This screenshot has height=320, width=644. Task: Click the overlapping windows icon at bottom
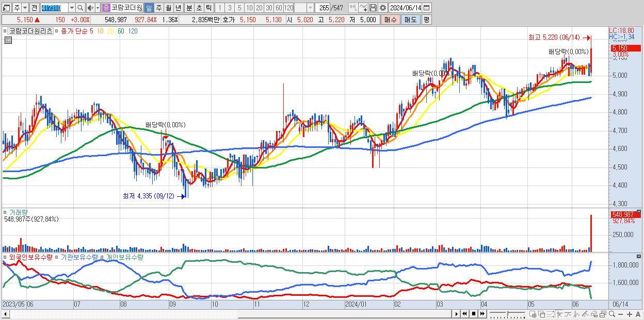click(542, 314)
